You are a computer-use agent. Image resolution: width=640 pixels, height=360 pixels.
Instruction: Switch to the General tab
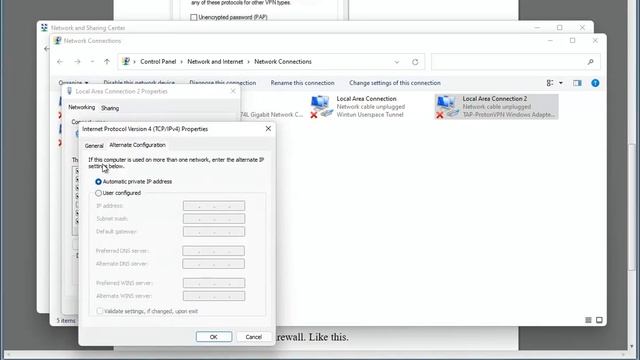[94, 145]
